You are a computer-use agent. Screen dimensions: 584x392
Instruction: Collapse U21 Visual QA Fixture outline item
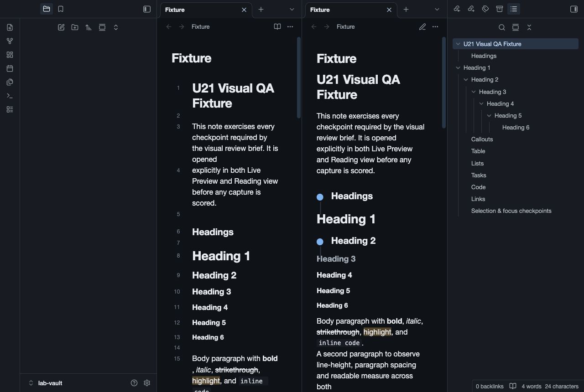458,44
